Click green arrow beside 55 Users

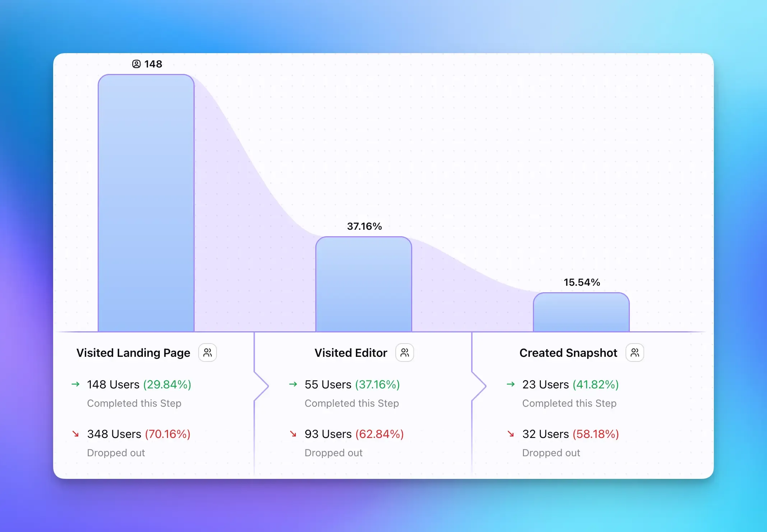point(293,384)
